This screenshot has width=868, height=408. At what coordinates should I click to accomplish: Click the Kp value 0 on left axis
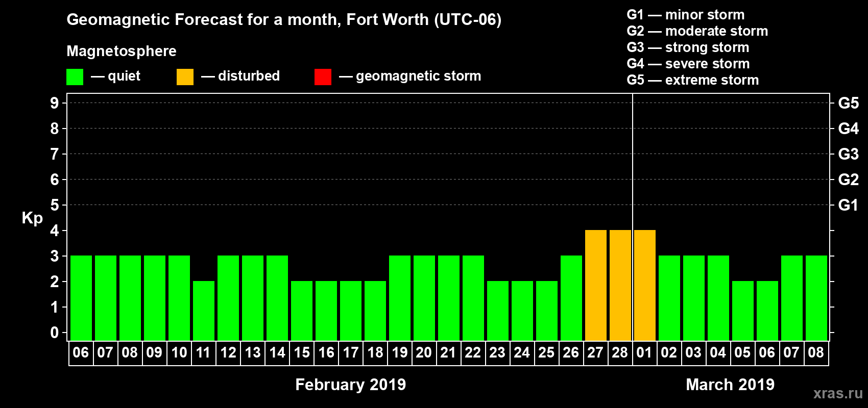click(x=55, y=333)
